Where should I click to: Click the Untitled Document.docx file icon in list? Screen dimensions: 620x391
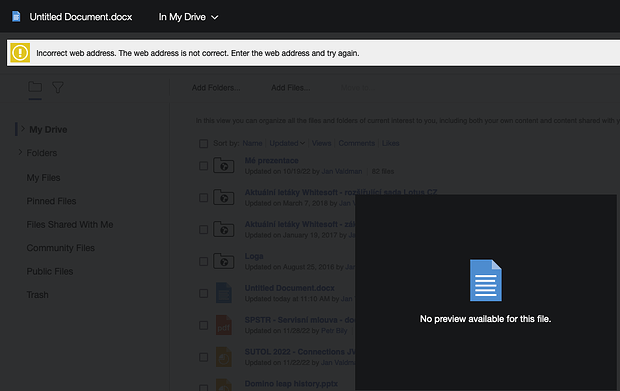[224, 293]
